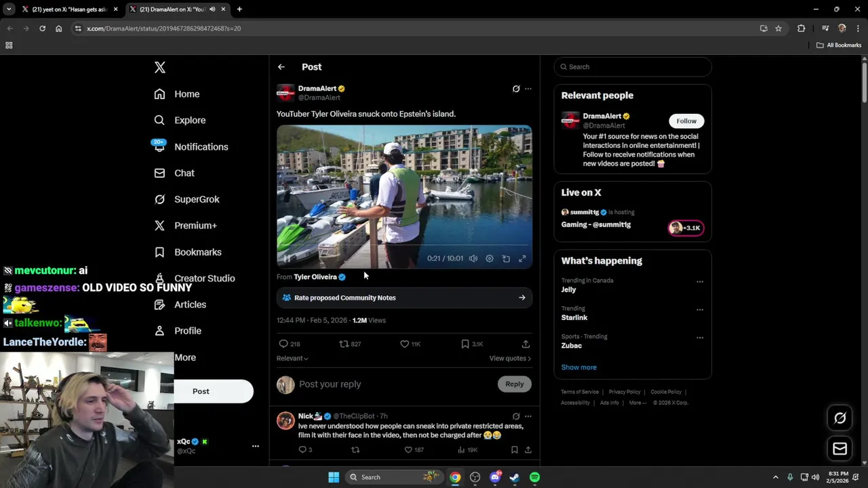Open more options for Zubac trend
The image size is (868, 488).
700,338
